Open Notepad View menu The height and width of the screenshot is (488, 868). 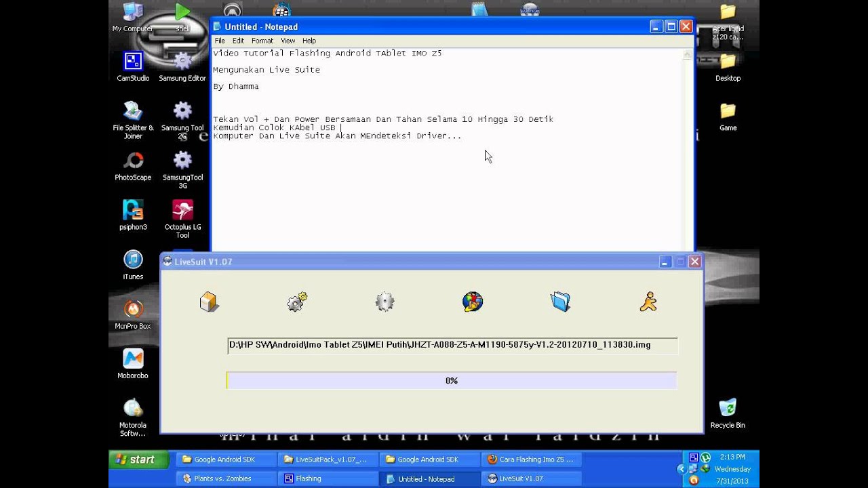click(288, 41)
